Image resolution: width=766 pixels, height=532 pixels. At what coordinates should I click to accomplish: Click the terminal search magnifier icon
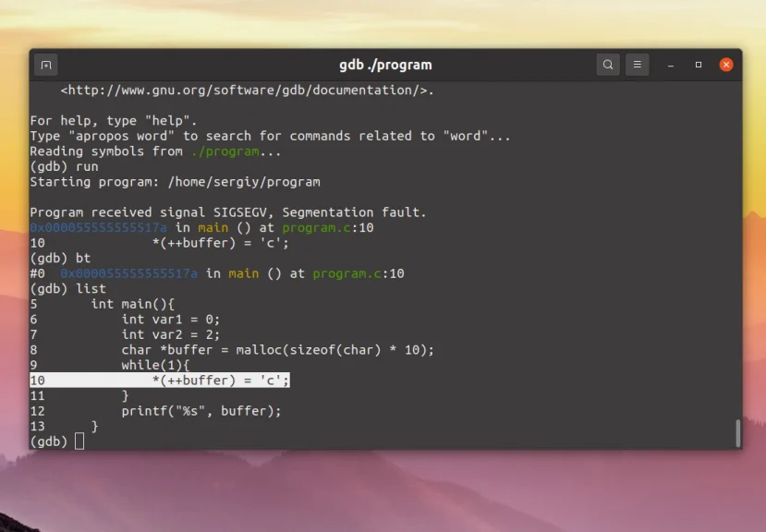coord(608,65)
